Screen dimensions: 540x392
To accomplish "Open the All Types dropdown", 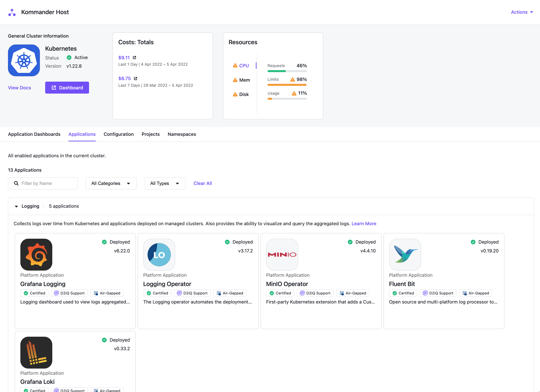I will pyautogui.click(x=165, y=183).
